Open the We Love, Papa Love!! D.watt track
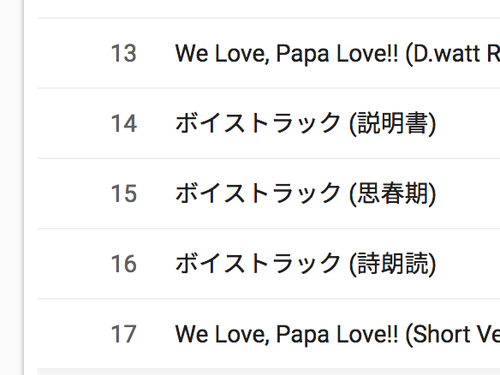The width and height of the screenshot is (500, 375). pyautogui.click(x=337, y=53)
